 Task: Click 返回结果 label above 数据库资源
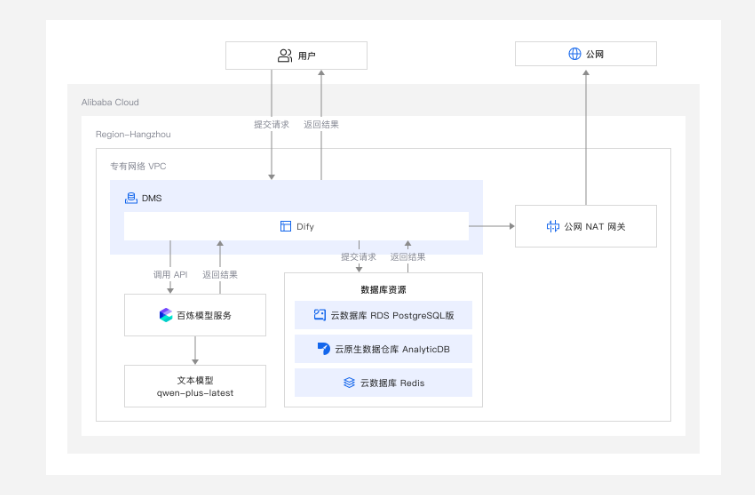click(408, 257)
